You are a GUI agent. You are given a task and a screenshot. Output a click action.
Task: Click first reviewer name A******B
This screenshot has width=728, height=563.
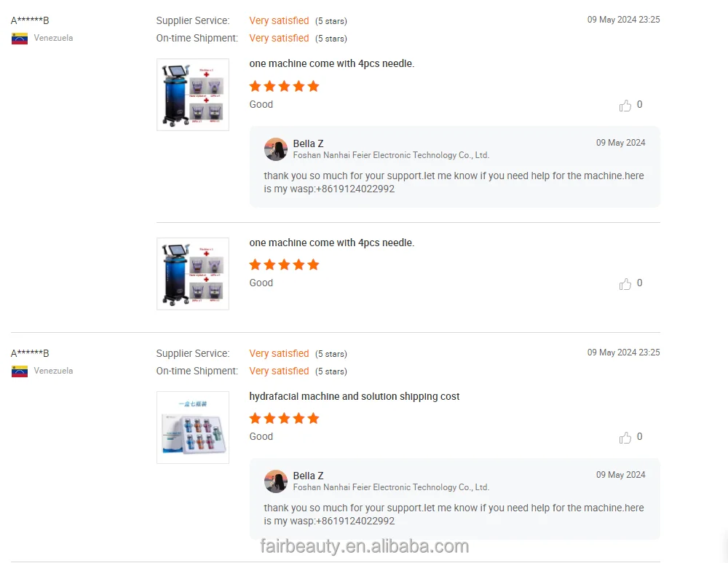point(30,20)
